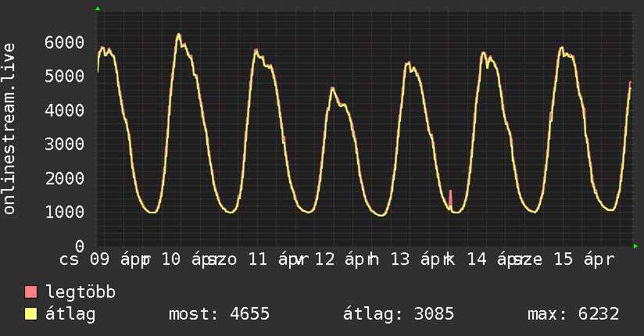Click the átlag: 3085 statistic
644x336 pixels.
[399, 314]
